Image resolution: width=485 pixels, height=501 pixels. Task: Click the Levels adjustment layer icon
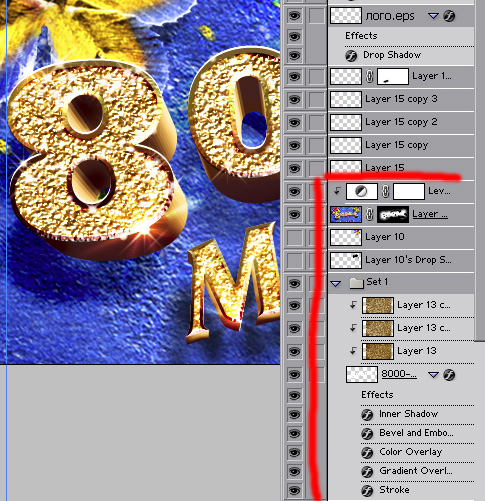362,191
